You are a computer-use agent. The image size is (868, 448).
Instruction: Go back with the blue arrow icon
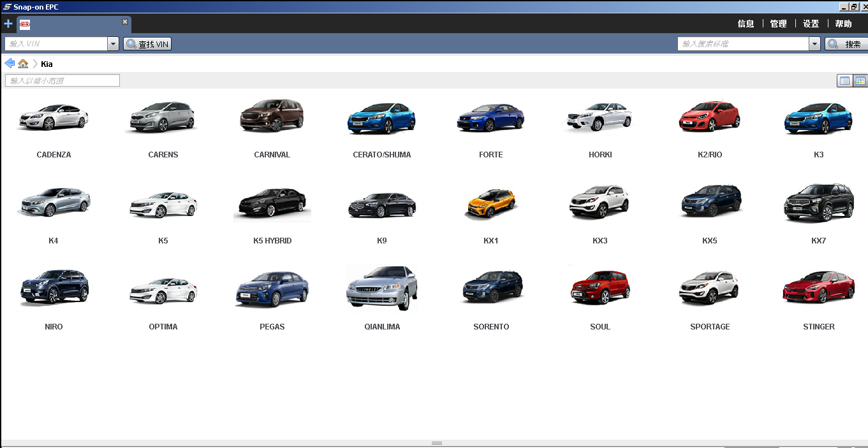[x=10, y=64]
